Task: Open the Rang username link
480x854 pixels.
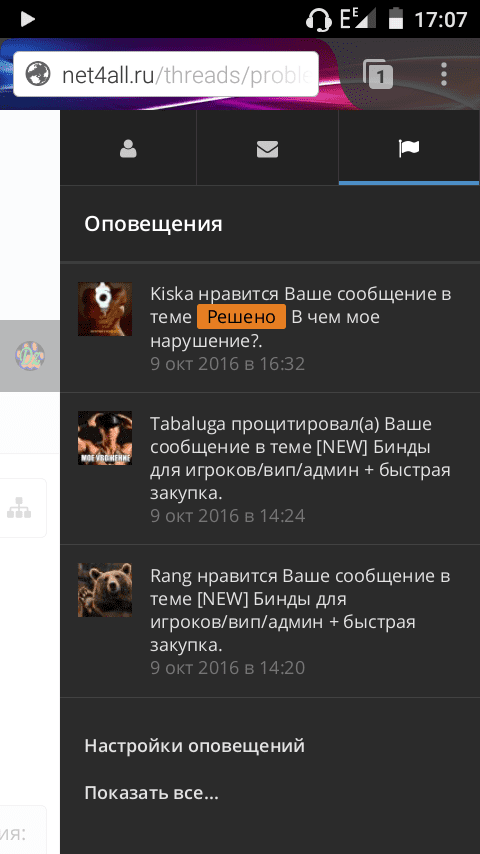Action: pyautogui.click(x=171, y=576)
